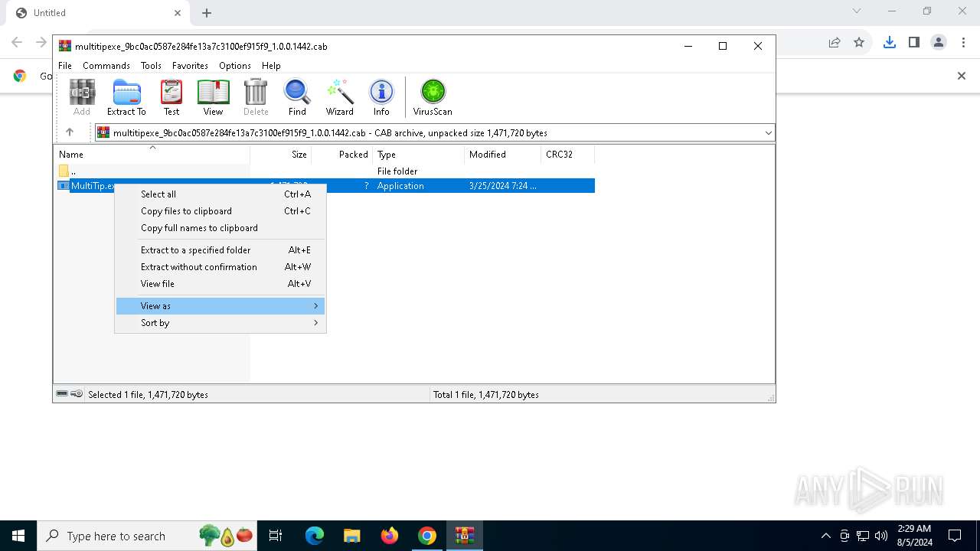Click the taskbar search box
980x551 pixels.
pos(148,536)
